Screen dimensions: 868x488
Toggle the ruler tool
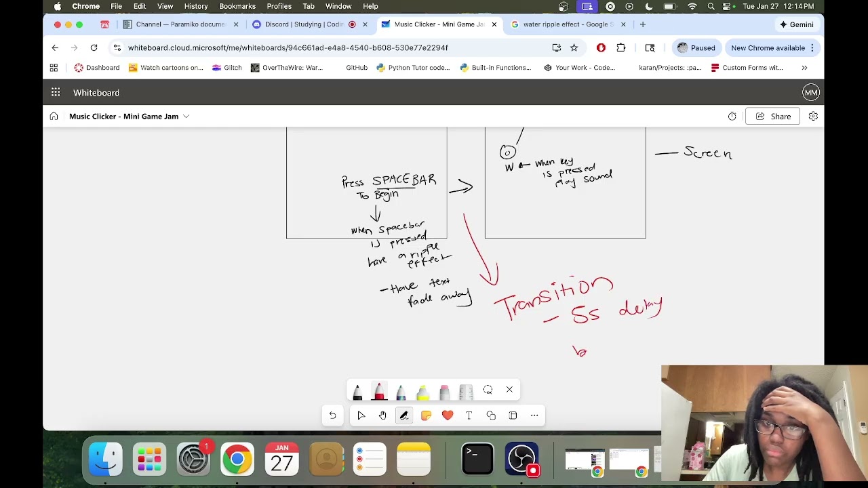click(466, 391)
